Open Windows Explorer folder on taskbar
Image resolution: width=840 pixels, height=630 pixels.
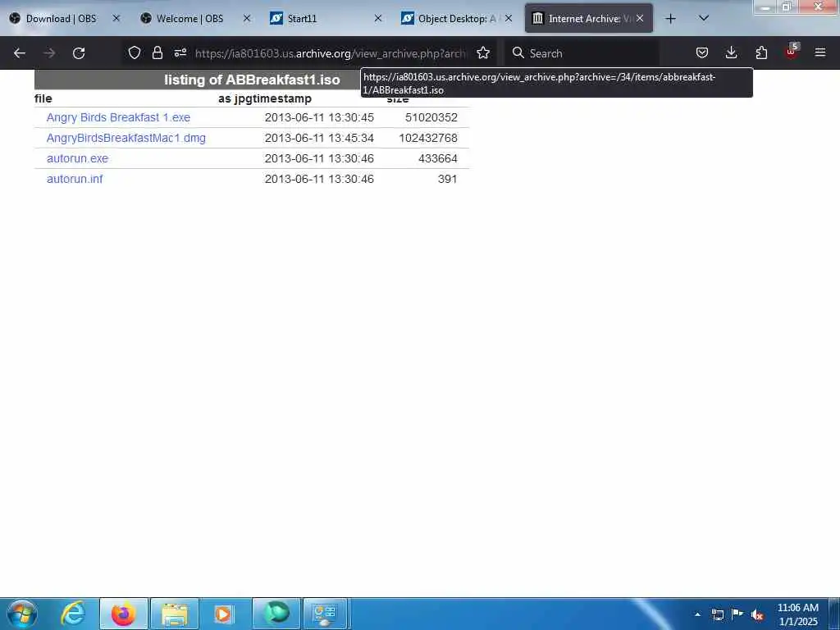point(175,614)
